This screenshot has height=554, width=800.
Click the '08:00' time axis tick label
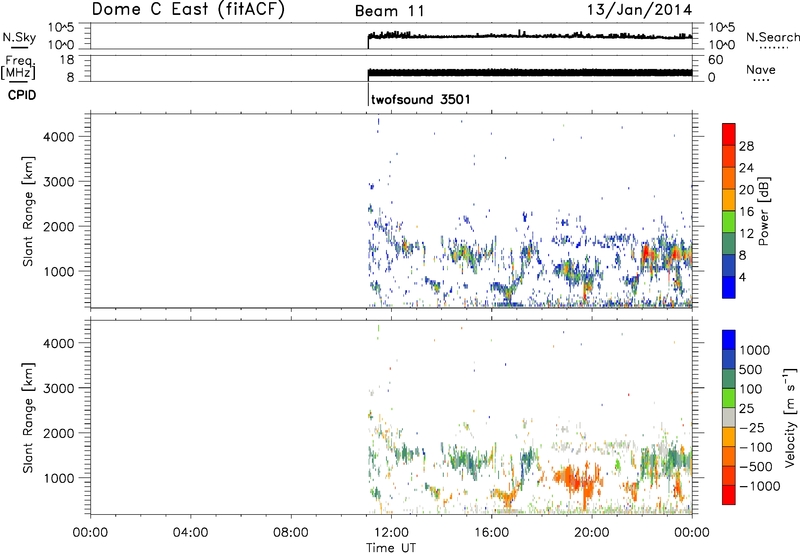coord(291,533)
